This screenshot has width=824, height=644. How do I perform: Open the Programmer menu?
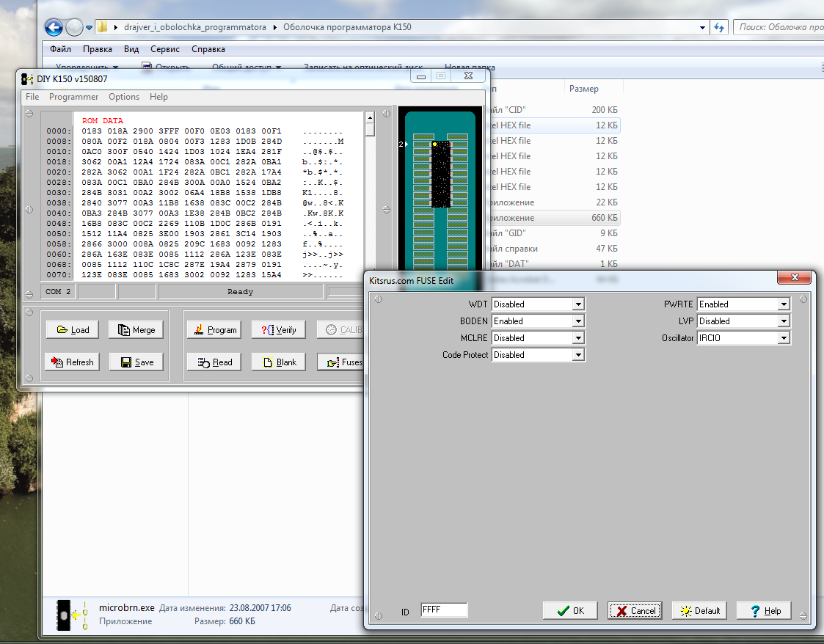tap(73, 97)
